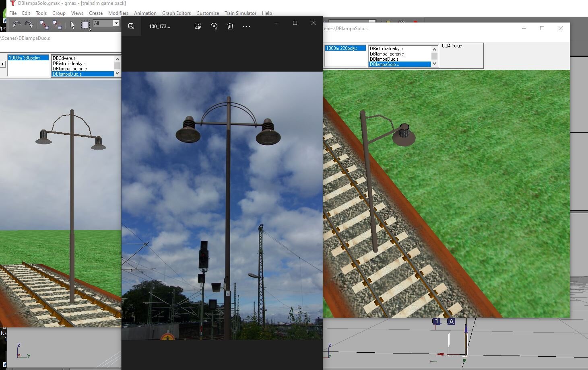Select '1000m 380polys' in DBlampaDuo viewer
Viewport: 588px width, 370px height.
tap(28, 58)
